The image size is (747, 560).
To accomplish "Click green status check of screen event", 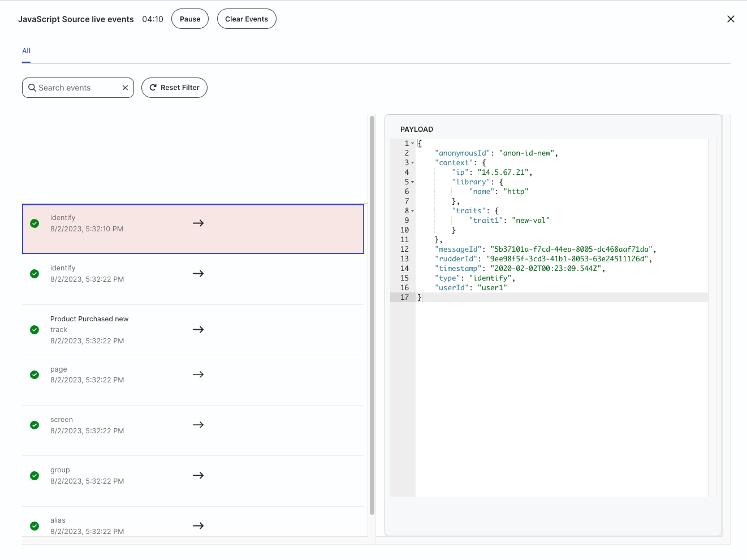I will [x=34, y=425].
